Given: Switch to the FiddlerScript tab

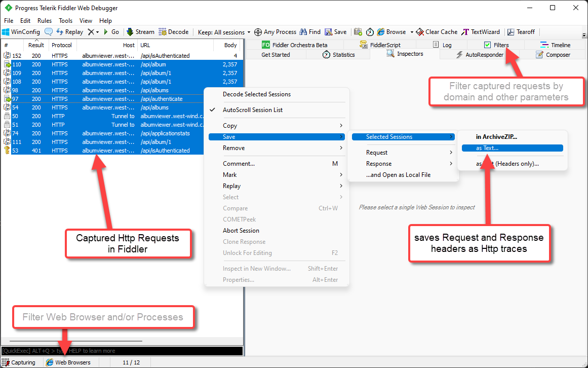Looking at the screenshot, I should pos(380,45).
